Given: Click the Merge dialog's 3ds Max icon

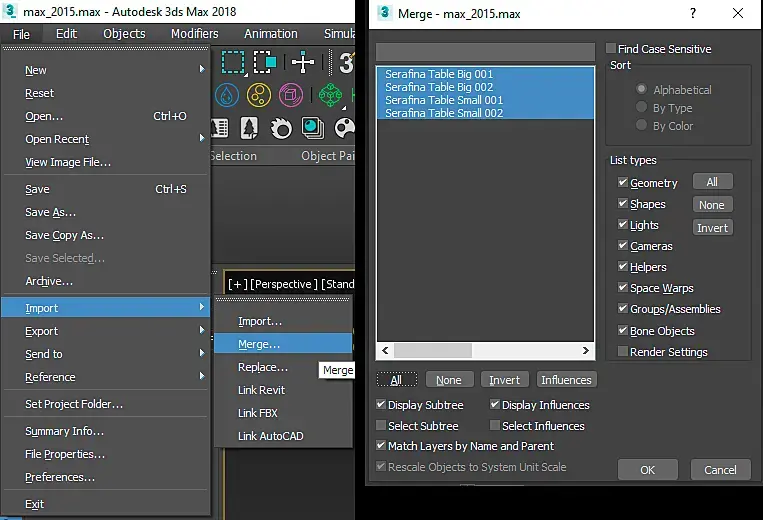Looking at the screenshot, I should point(384,12).
